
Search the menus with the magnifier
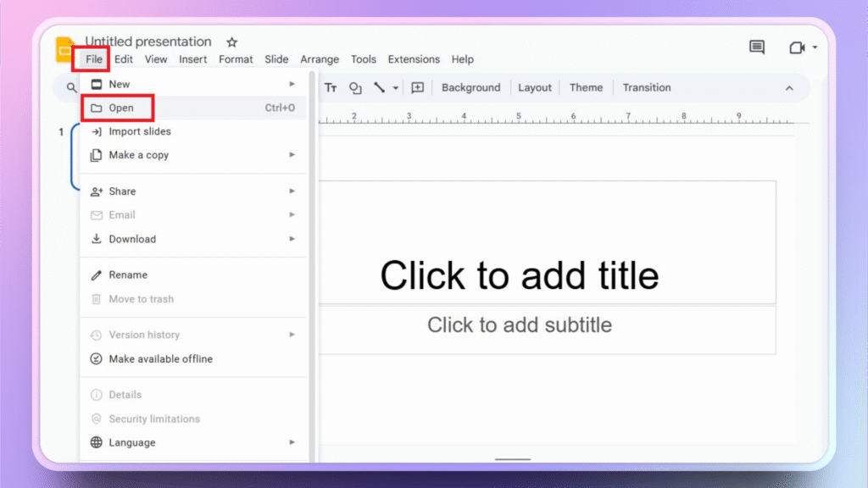(x=70, y=87)
